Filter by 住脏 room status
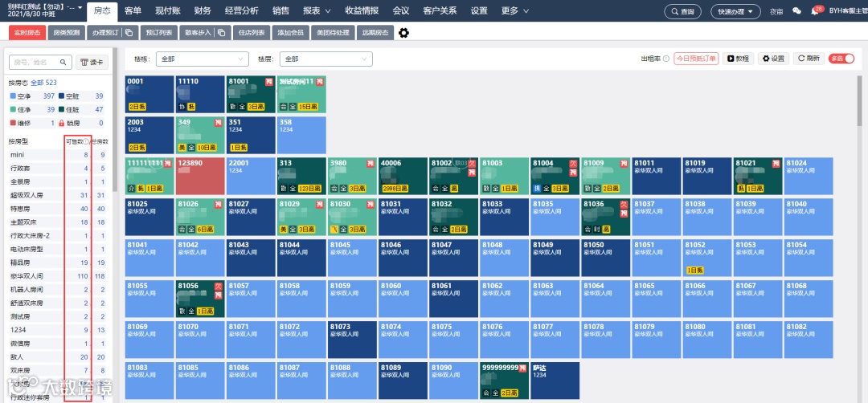868x403 pixels. click(x=81, y=109)
